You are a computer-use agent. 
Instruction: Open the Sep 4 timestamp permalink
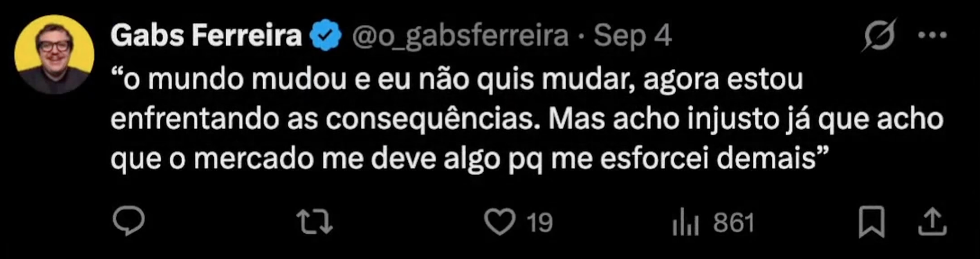(633, 36)
